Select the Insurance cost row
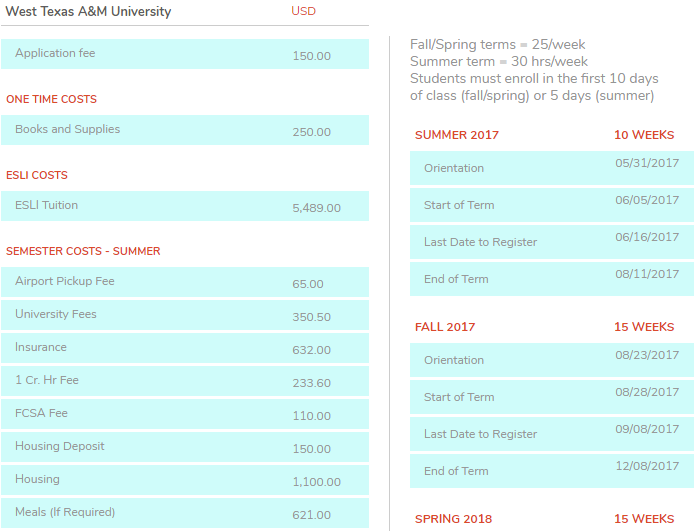This screenshot has width=697, height=531. click(185, 348)
